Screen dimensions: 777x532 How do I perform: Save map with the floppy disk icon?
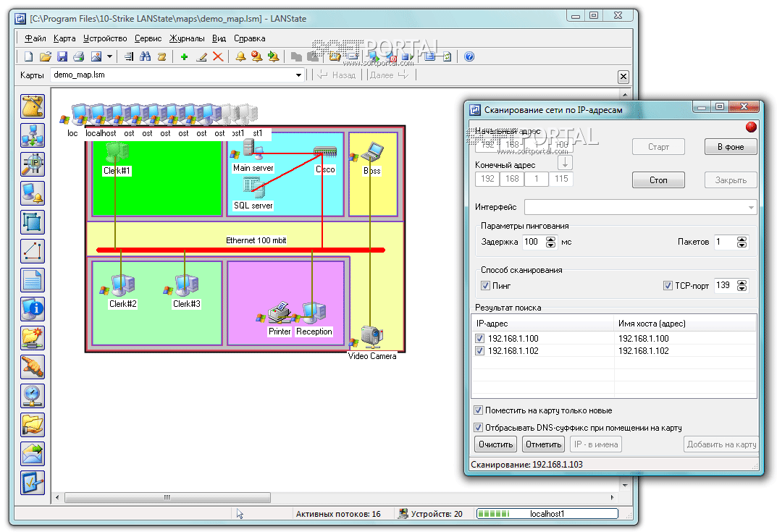point(62,56)
